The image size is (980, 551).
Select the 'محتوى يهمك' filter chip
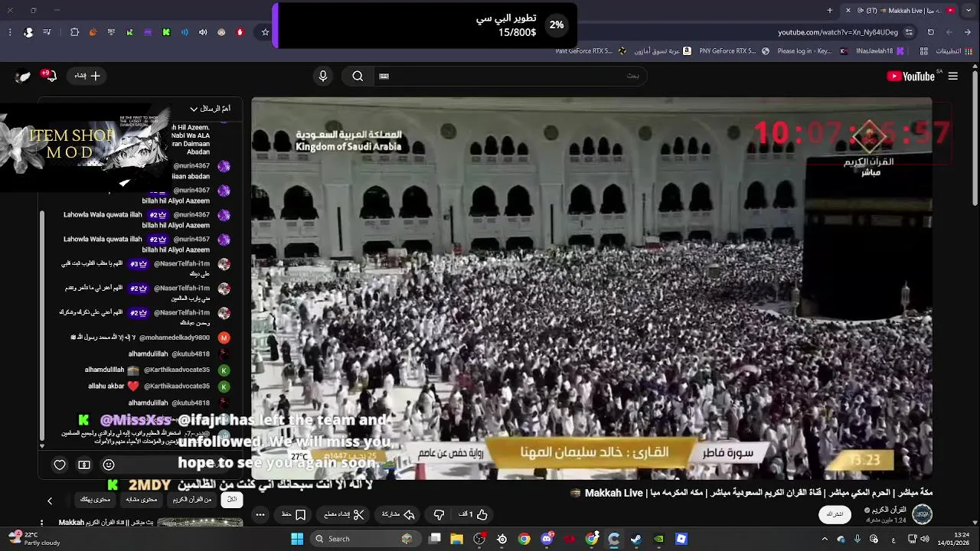(x=96, y=500)
